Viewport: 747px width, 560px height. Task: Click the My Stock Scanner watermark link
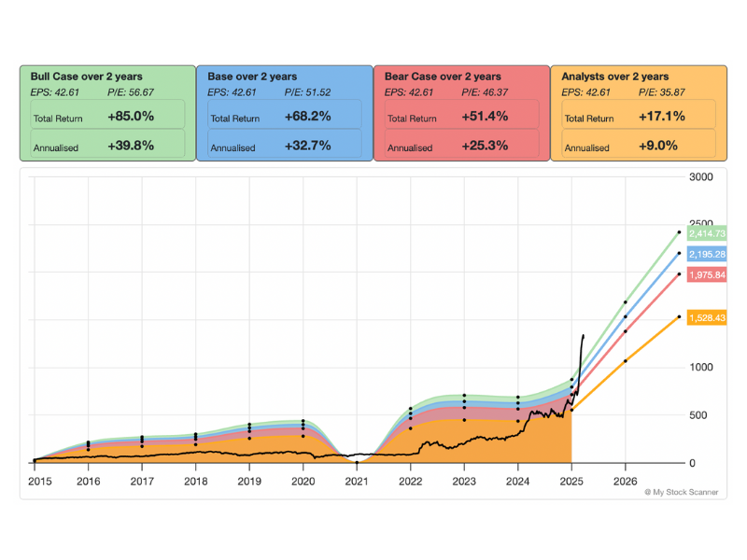[682, 492]
